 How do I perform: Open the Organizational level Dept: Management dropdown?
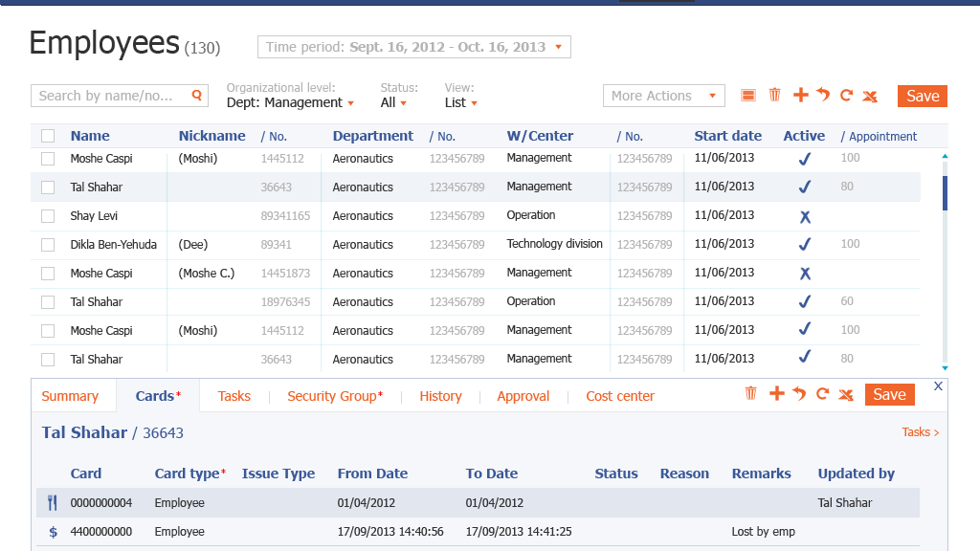pyautogui.click(x=290, y=102)
